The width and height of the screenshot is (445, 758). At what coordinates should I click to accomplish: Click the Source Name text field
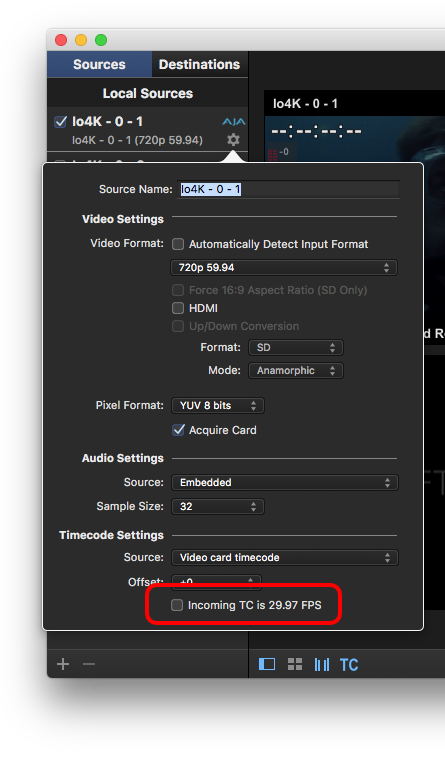(288, 189)
